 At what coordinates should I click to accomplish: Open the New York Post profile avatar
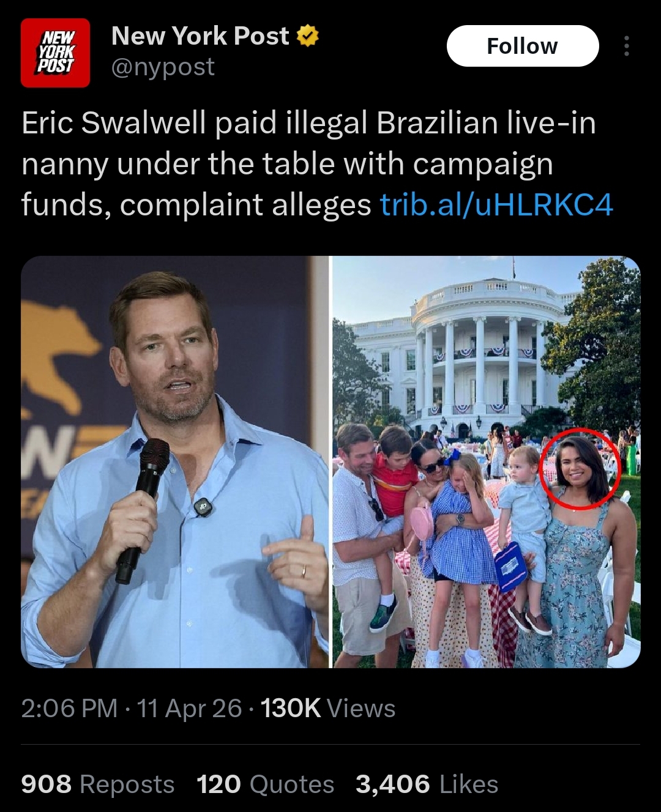click(x=55, y=53)
